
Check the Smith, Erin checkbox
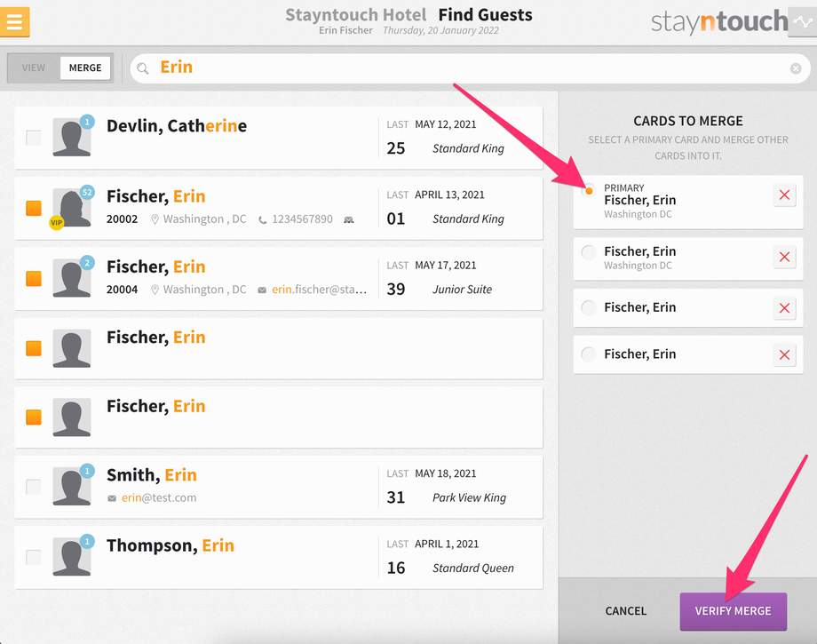coord(34,487)
